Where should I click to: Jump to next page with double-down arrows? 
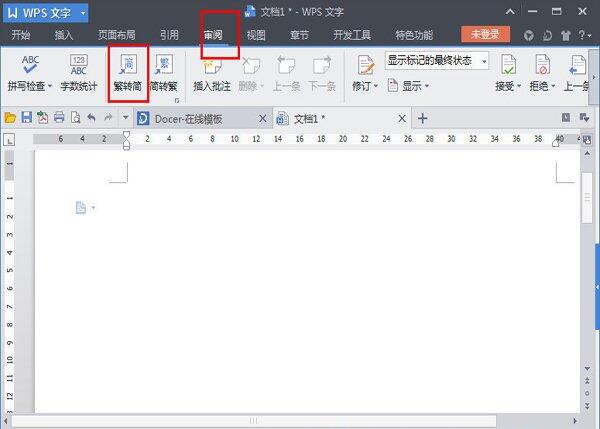tap(587, 406)
